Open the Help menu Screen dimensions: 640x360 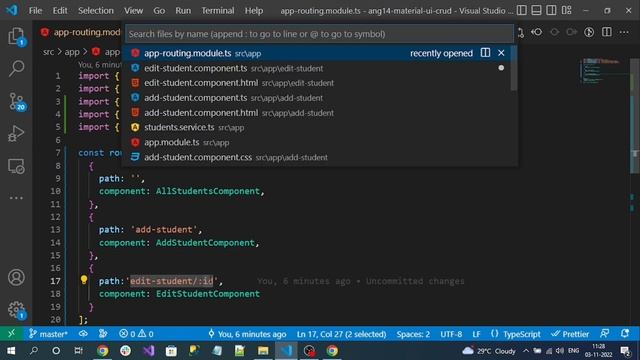[x=253, y=11]
